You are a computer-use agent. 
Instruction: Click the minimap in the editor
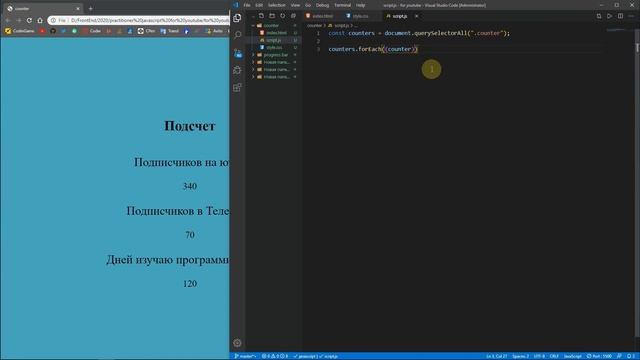coord(616,31)
